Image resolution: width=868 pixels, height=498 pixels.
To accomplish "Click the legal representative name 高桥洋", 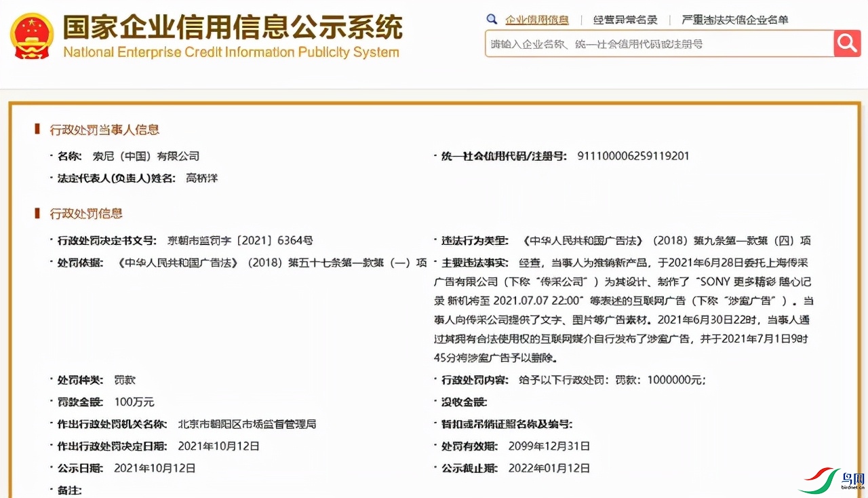I will [202, 178].
